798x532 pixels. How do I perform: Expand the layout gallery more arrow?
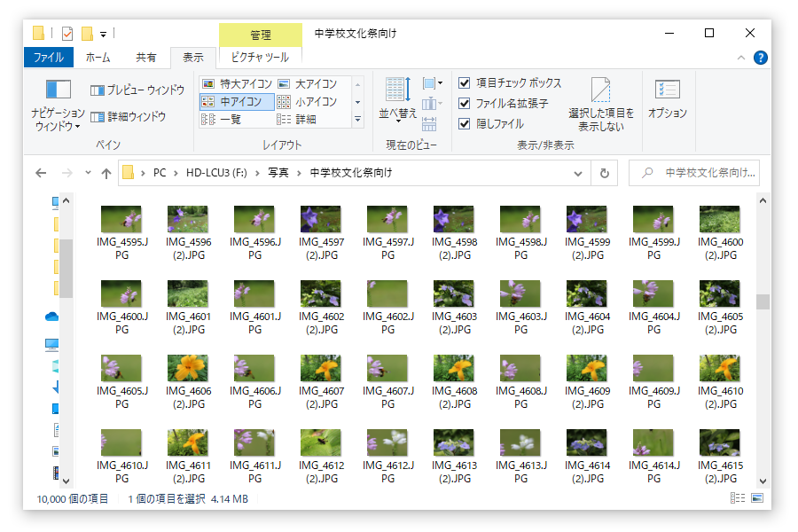(x=358, y=119)
